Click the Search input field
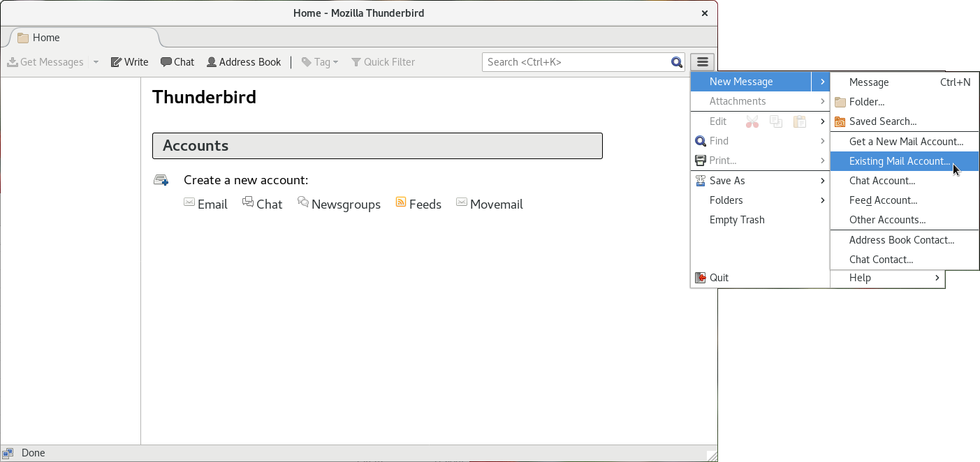980x462 pixels. 576,62
